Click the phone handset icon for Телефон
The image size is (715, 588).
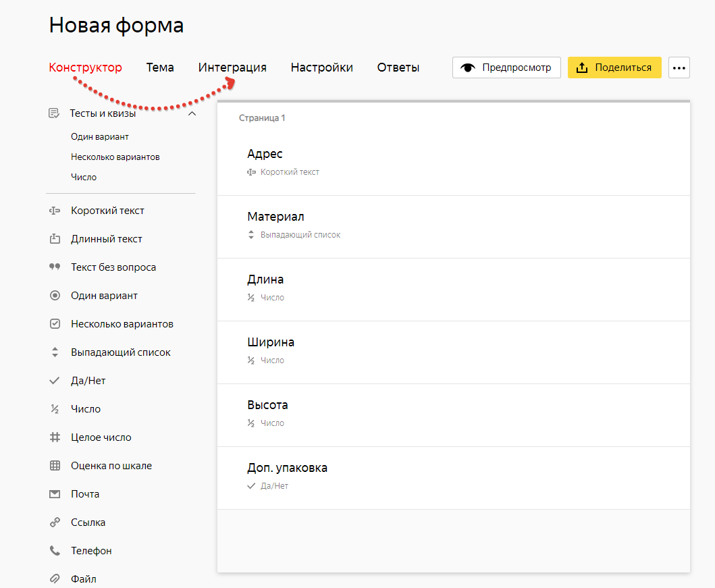[x=55, y=551]
